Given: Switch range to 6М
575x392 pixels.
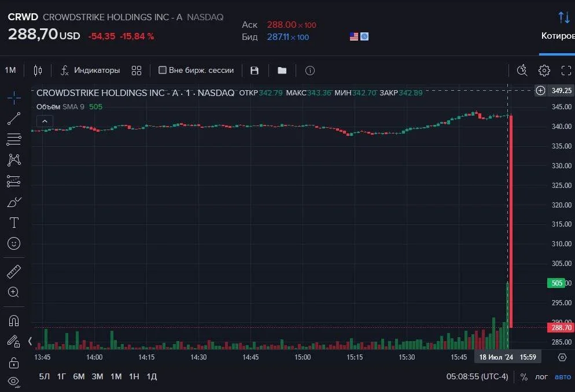Looking at the screenshot, I should tap(79, 376).
